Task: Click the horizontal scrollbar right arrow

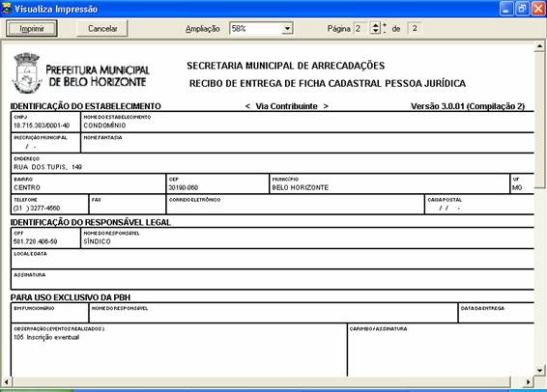Action: pyautogui.click(x=529, y=382)
